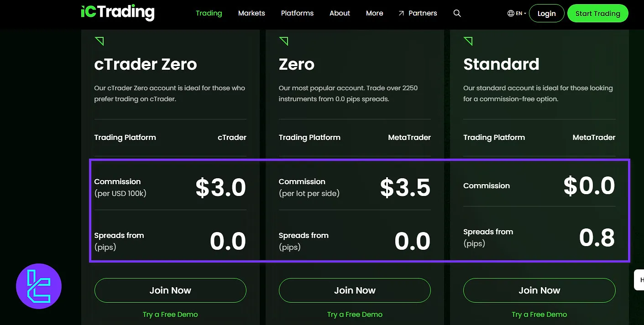
Task: Open the Markets menu
Action: point(251,13)
